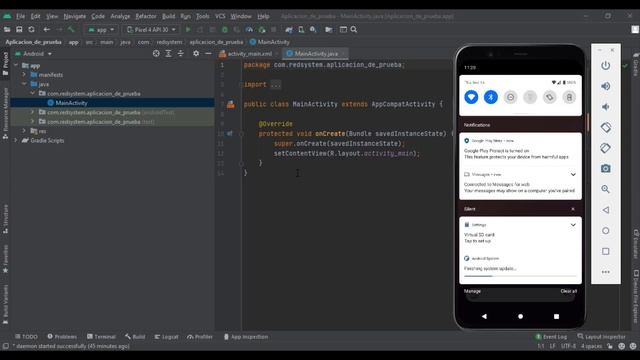The height and width of the screenshot is (360, 640).
Task: Click the Debug app bug icon
Action: pos(224,29)
